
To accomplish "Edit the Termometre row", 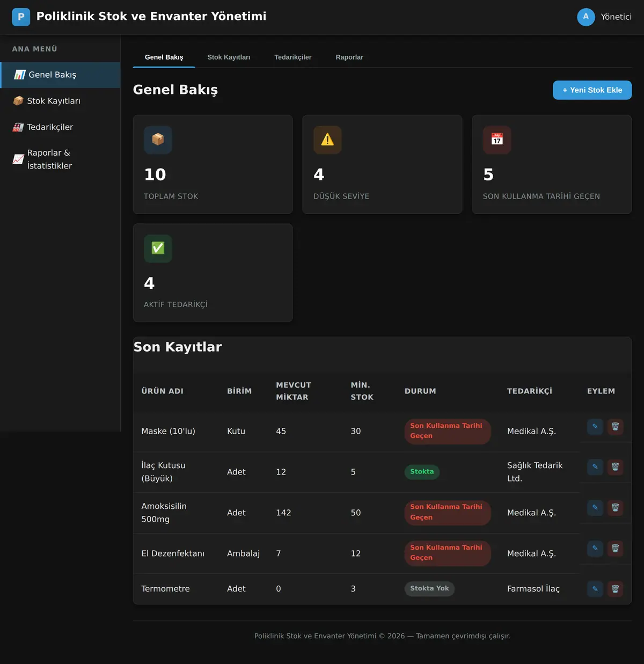I will [x=595, y=589].
